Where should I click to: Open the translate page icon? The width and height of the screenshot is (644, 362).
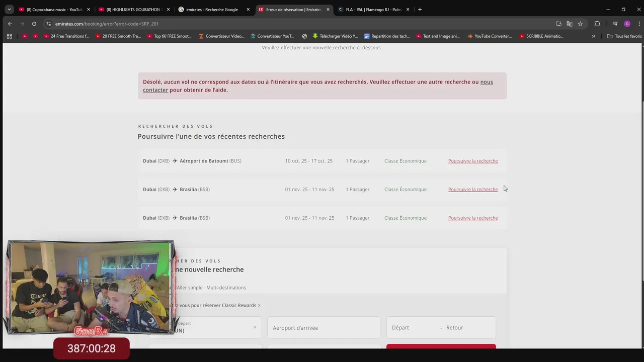coord(569,24)
